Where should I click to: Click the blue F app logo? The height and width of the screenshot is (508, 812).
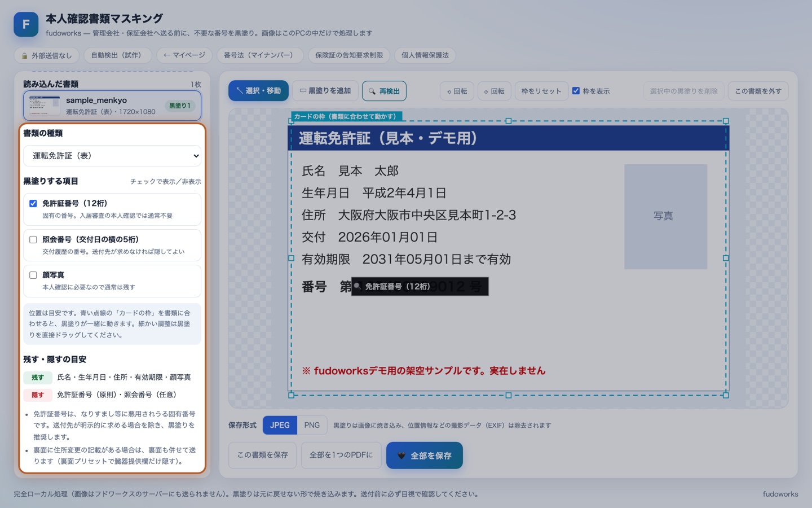pyautogui.click(x=26, y=24)
